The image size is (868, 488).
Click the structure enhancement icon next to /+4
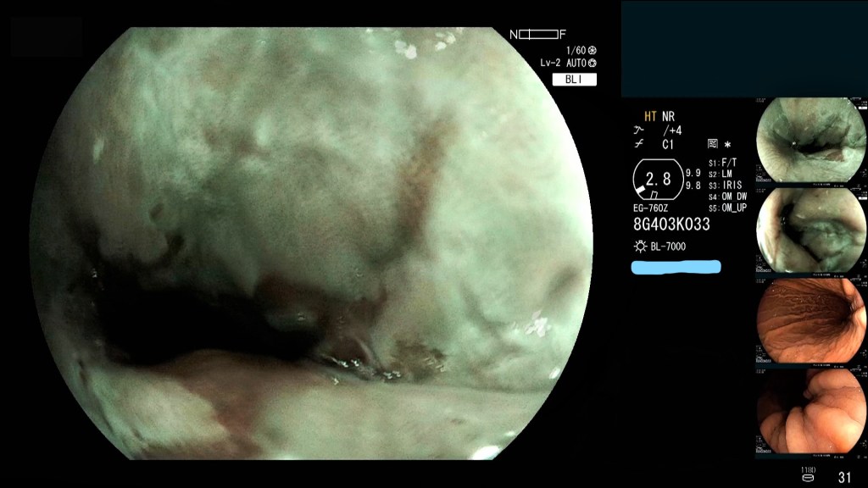[638, 130]
